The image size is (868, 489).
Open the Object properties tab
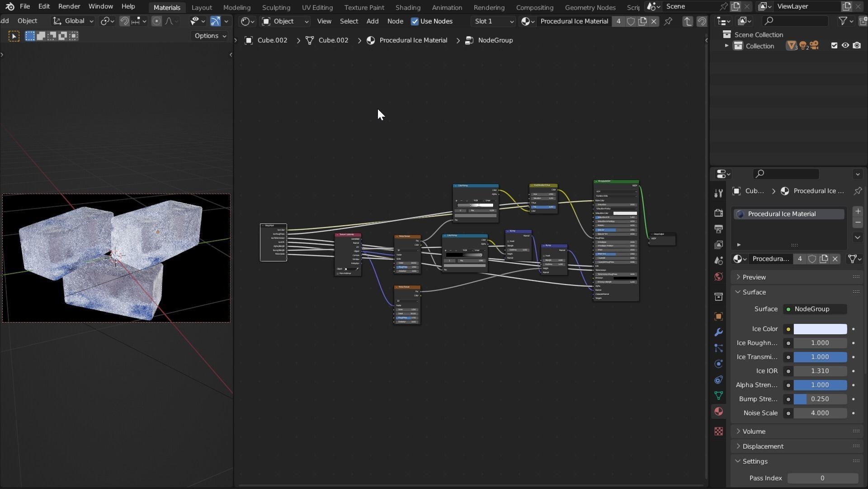718,316
